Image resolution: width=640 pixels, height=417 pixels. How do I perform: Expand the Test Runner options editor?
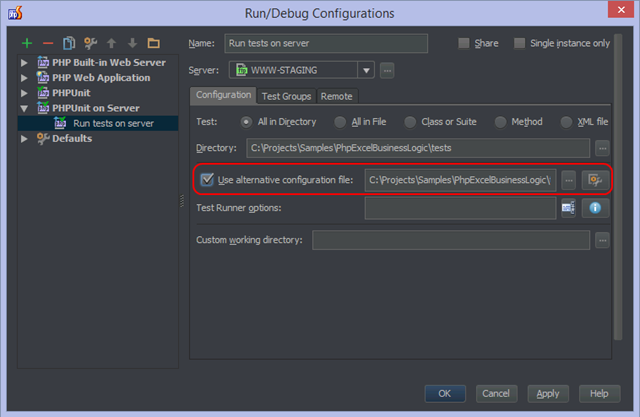pyautogui.click(x=568, y=208)
